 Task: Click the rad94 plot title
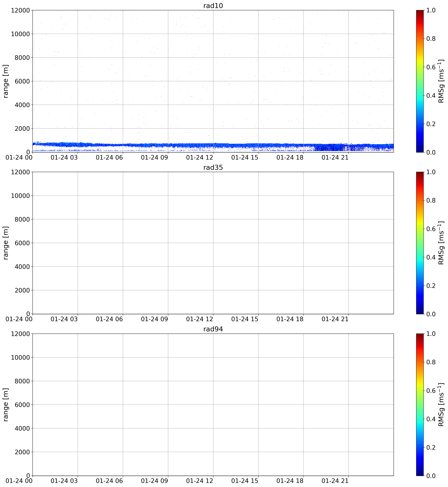coord(213,329)
